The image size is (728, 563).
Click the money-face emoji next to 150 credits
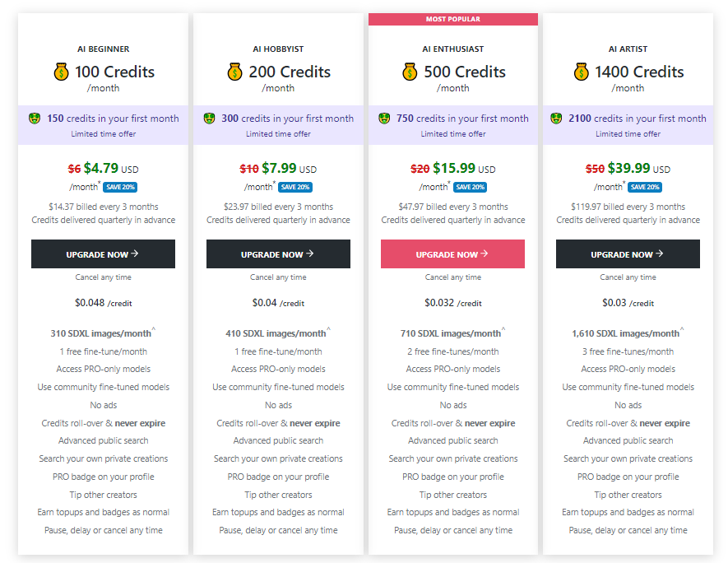(35, 119)
